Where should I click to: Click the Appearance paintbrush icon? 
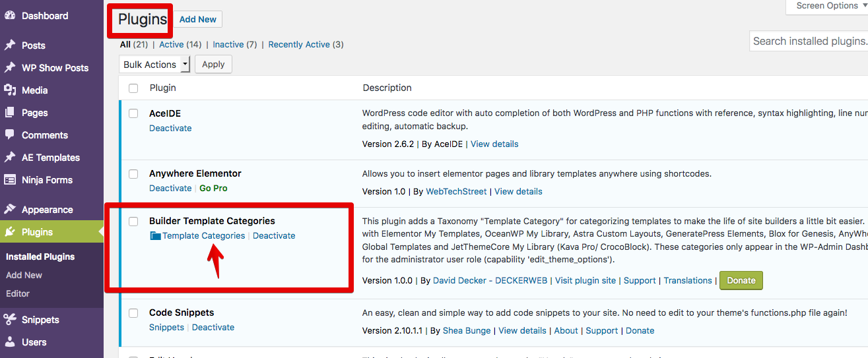tap(10, 210)
